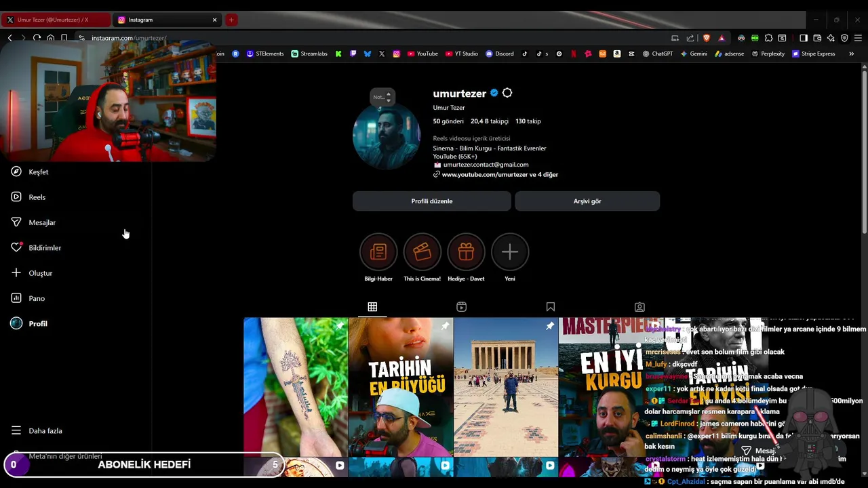Open Reels from the sidebar
Viewport: 868px width, 488px height.
(x=28, y=197)
